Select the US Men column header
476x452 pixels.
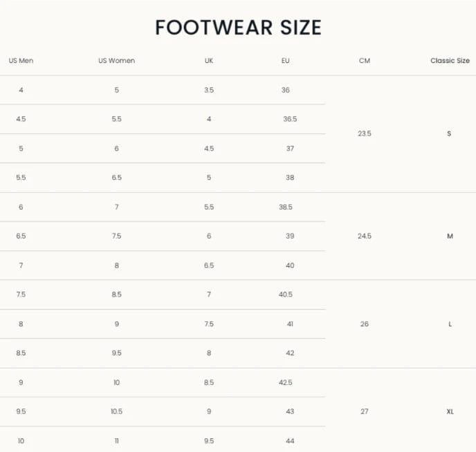click(21, 61)
